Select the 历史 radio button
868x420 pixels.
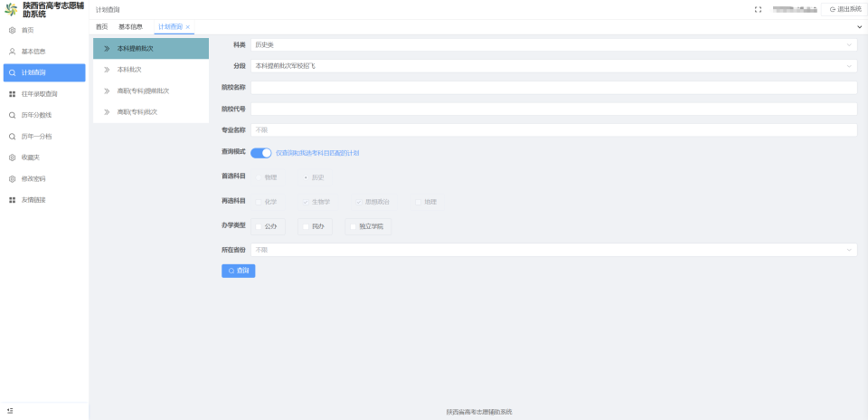coord(306,177)
